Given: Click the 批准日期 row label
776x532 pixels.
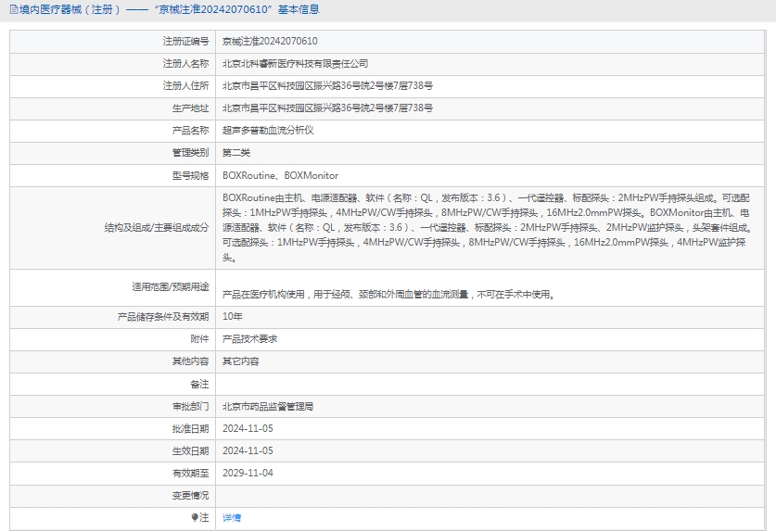Looking at the screenshot, I should [190, 428].
